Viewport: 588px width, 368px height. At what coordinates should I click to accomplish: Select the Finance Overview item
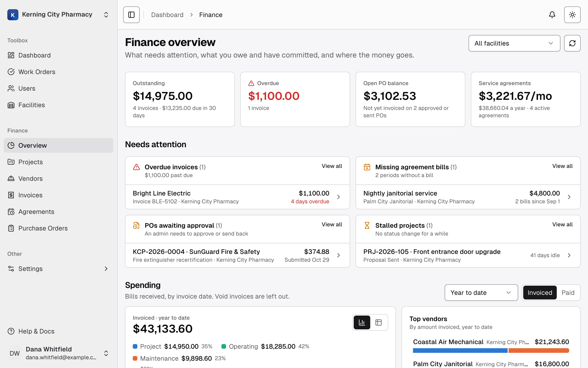pyautogui.click(x=59, y=145)
